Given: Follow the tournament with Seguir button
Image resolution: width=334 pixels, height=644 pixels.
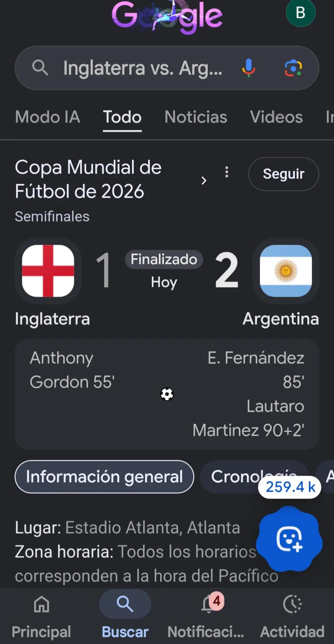Looking at the screenshot, I should (284, 174).
